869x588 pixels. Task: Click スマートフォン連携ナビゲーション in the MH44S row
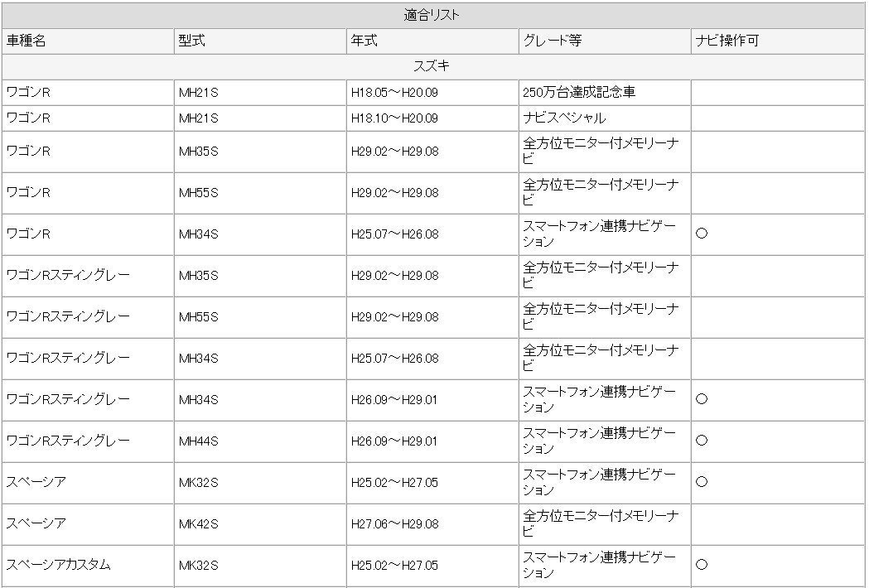click(600, 441)
